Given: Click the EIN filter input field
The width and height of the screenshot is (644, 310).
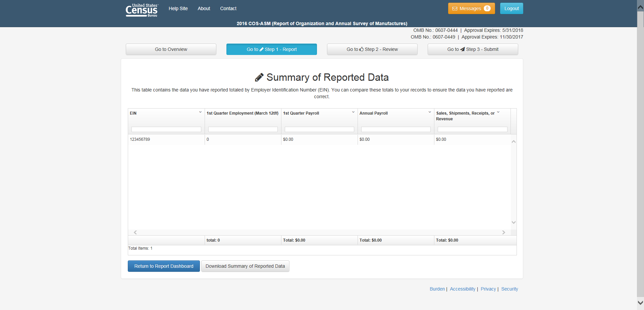Looking at the screenshot, I should [x=166, y=129].
